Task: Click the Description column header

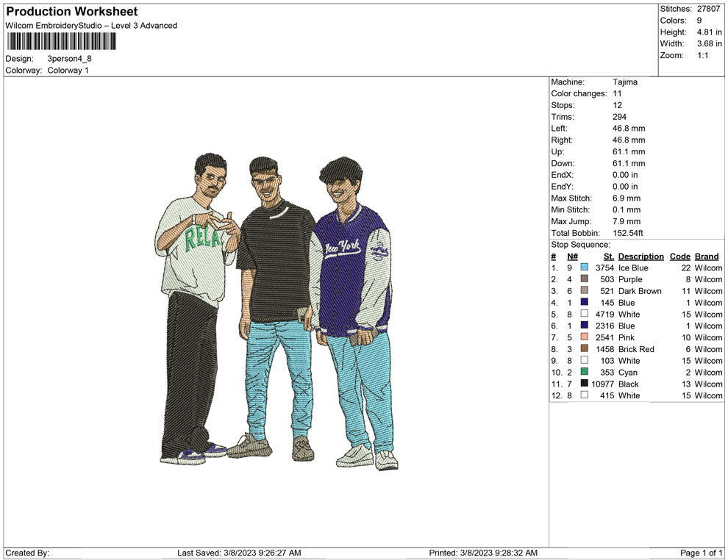Action: coord(640,256)
